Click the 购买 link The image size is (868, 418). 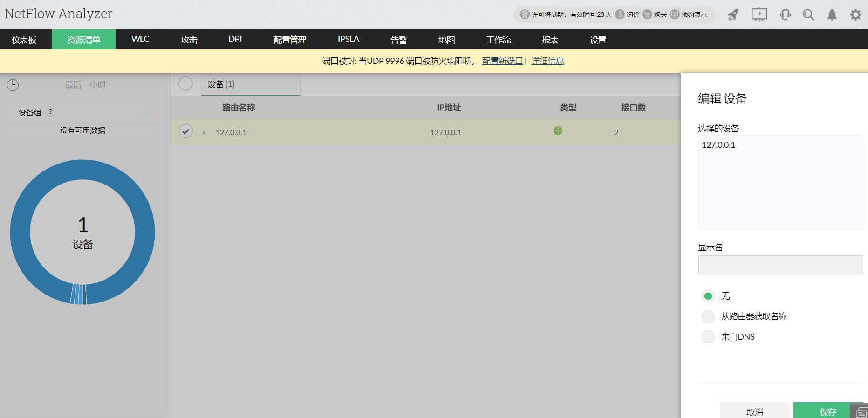tap(660, 14)
